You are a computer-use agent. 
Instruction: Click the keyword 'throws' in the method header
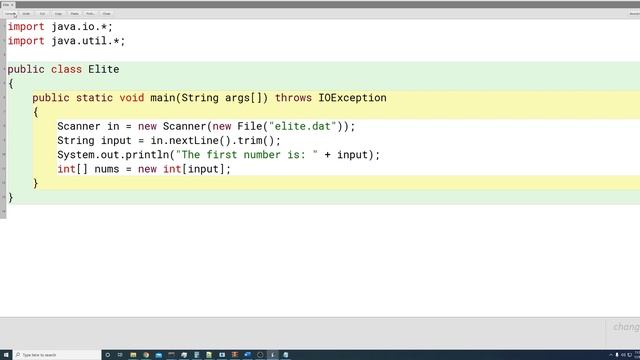[x=293, y=98]
